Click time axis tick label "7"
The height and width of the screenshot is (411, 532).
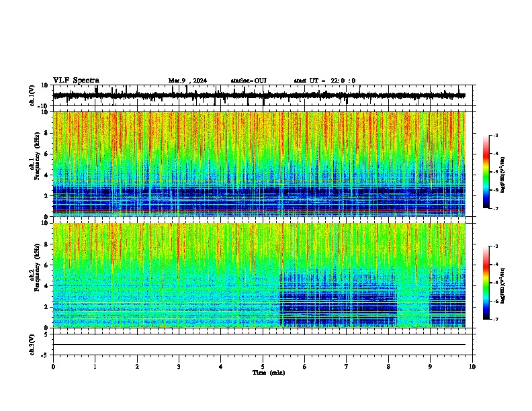point(347,367)
